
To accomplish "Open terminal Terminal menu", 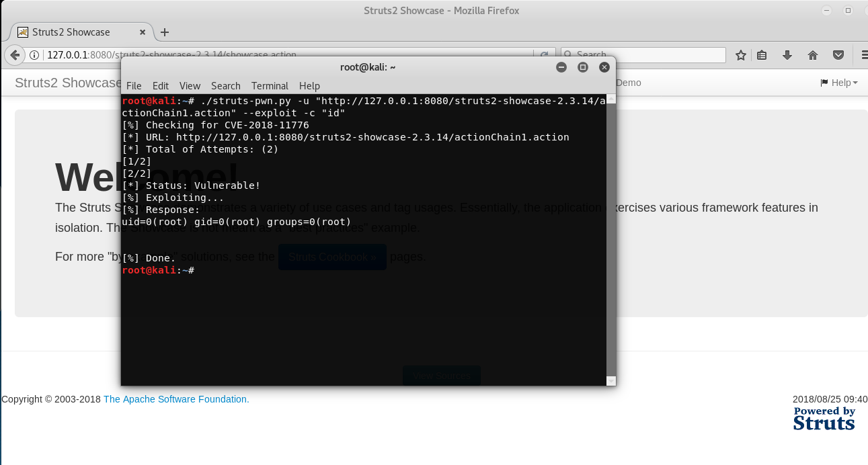I will tap(270, 86).
